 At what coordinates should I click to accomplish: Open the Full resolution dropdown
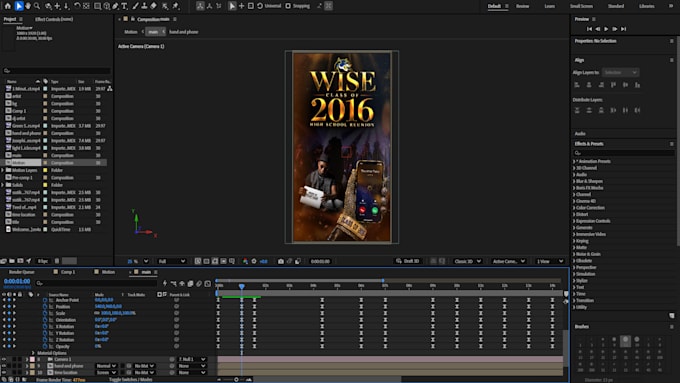coord(172,261)
